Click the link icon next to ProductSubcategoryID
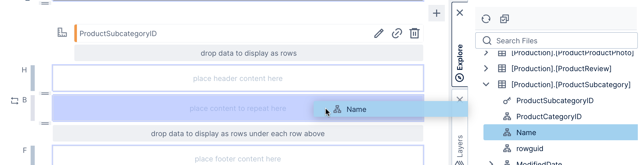 [x=396, y=33]
